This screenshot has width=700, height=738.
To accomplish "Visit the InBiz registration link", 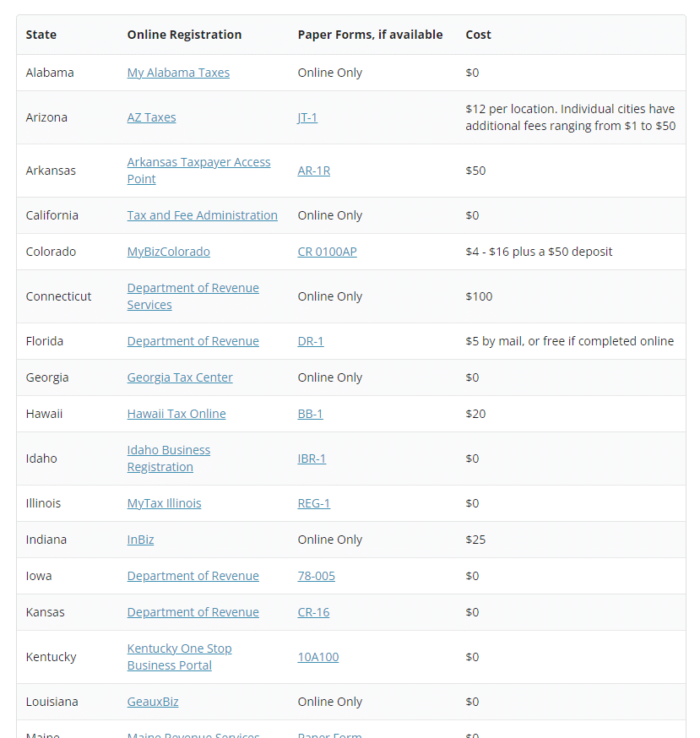I will (x=140, y=540).
